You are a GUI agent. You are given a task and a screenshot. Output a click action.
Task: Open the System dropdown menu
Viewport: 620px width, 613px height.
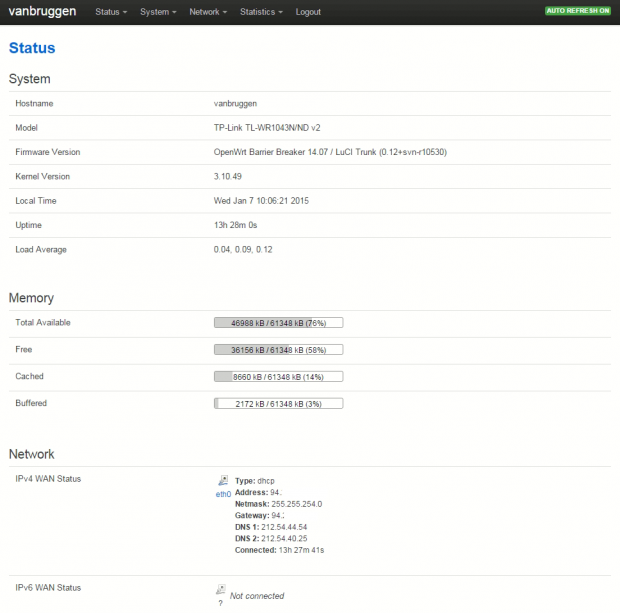coord(158,12)
